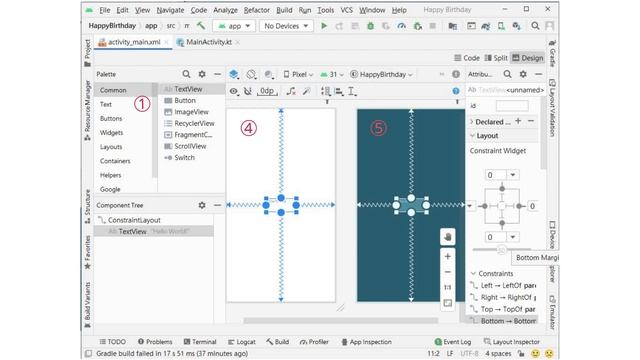Select the pan hand tool

pos(448,237)
